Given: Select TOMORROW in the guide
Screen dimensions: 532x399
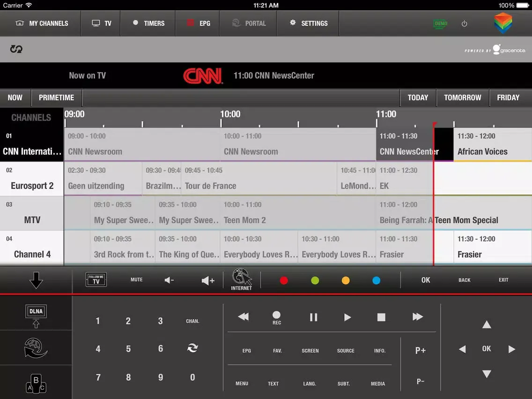Looking at the screenshot, I should [462, 98].
